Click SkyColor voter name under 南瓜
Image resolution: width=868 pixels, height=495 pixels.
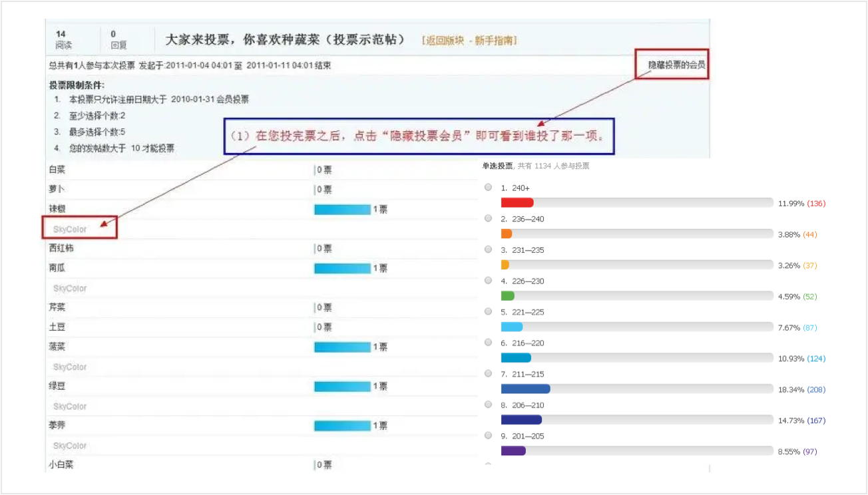pyautogui.click(x=70, y=289)
